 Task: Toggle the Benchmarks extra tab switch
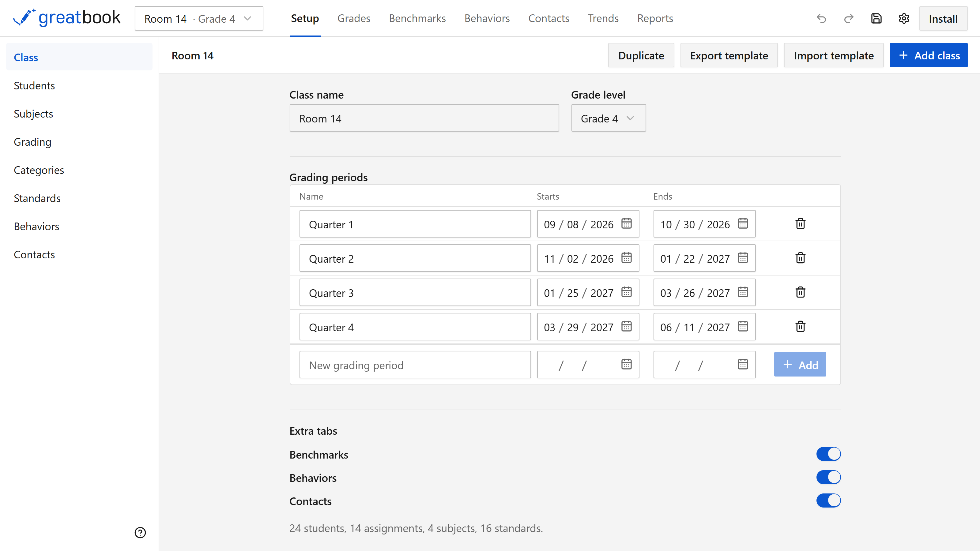[829, 454]
